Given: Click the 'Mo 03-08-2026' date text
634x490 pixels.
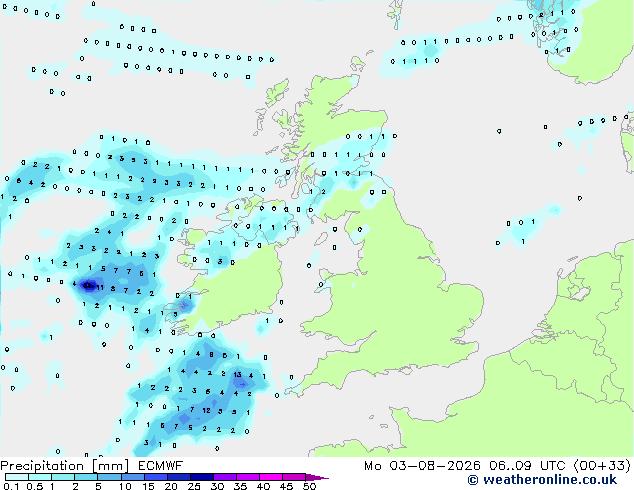Looking at the screenshot, I should point(422,466).
